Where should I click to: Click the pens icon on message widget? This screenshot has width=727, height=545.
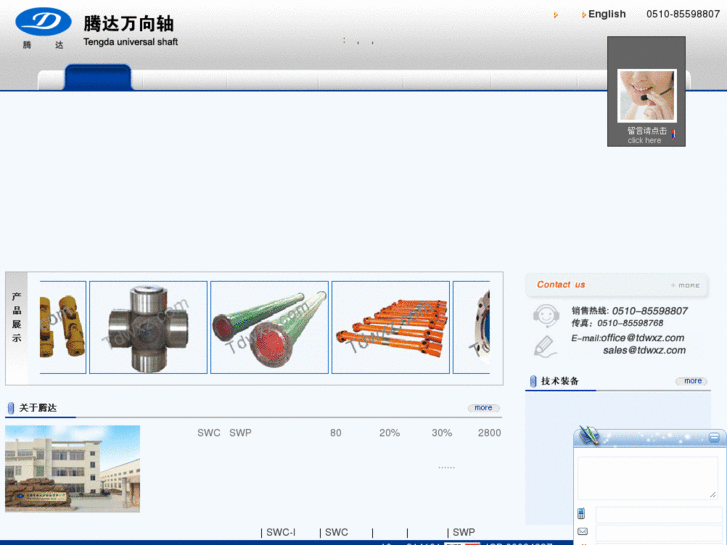coord(589,435)
